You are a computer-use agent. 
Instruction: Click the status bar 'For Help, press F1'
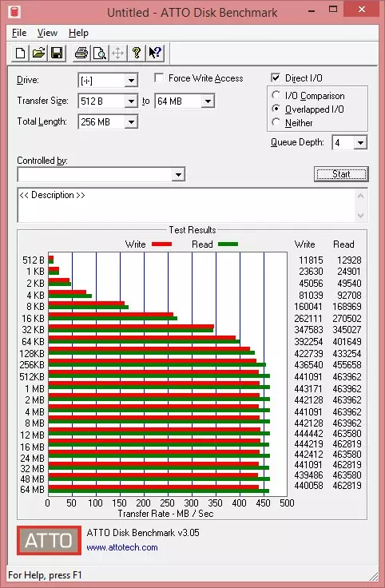(45, 575)
